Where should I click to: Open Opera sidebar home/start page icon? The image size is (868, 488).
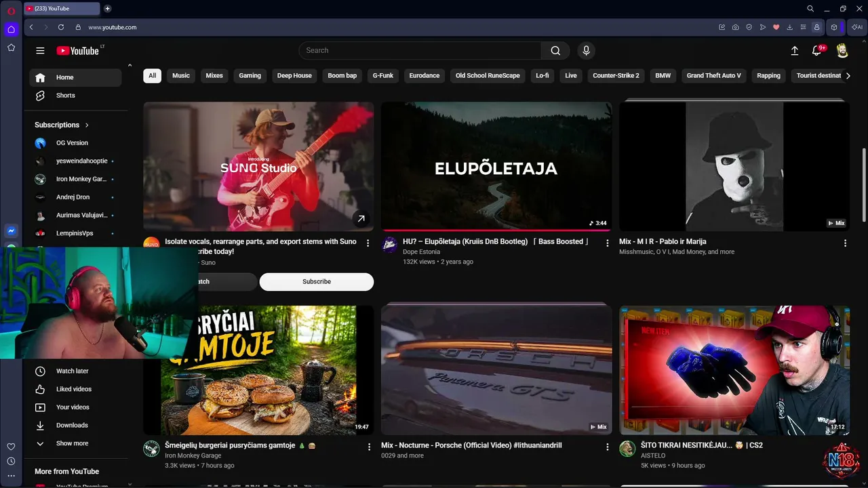(11, 29)
